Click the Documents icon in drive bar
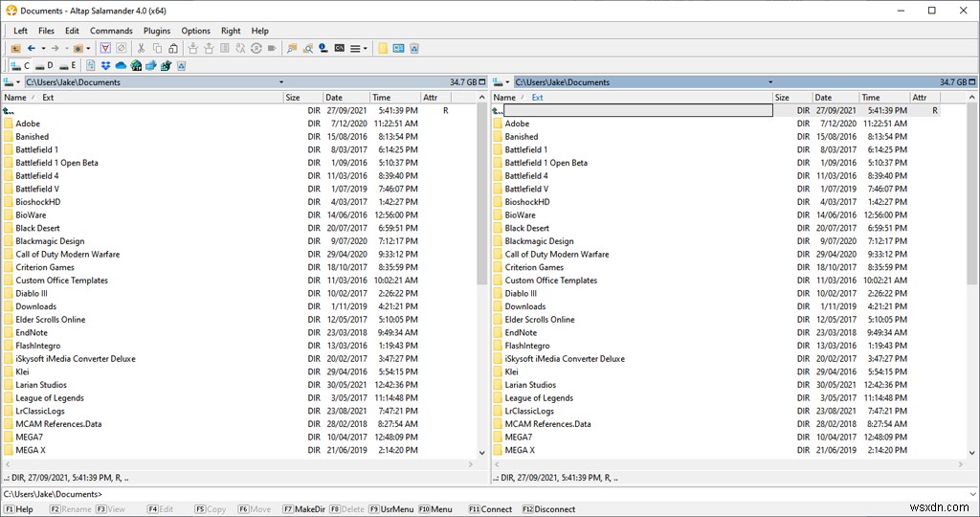The height and width of the screenshot is (517, 980). [91, 65]
